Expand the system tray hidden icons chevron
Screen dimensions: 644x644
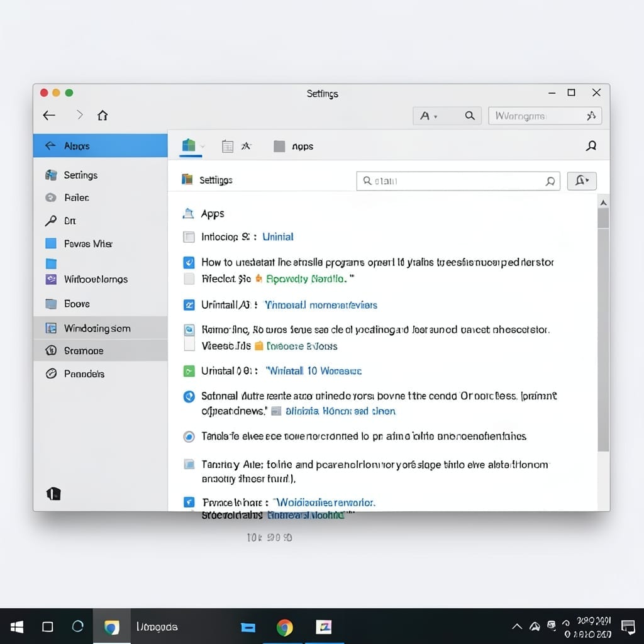coord(517,626)
